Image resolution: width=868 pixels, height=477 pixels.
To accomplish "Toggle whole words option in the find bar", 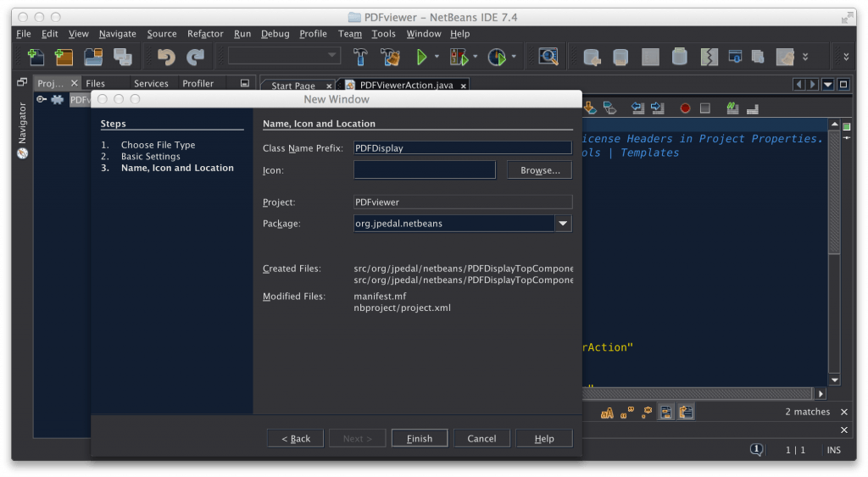I will (x=627, y=413).
